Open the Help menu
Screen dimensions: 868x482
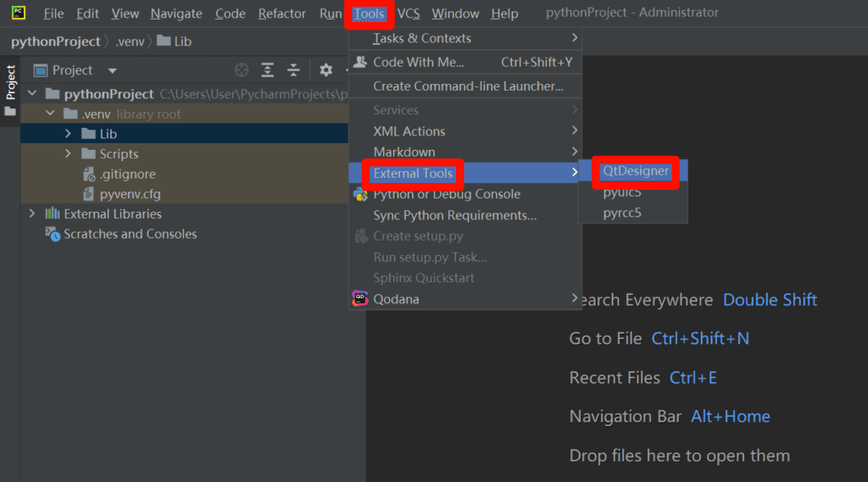click(504, 14)
